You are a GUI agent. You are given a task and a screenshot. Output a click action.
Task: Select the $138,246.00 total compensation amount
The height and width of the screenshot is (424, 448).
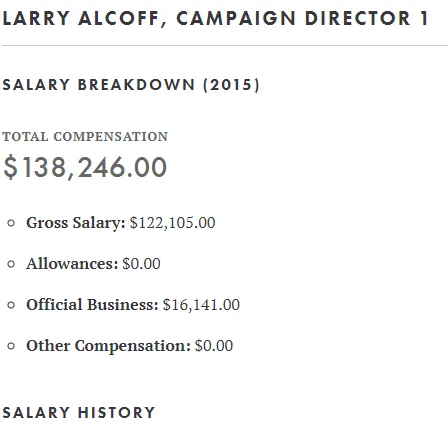(85, 167)
